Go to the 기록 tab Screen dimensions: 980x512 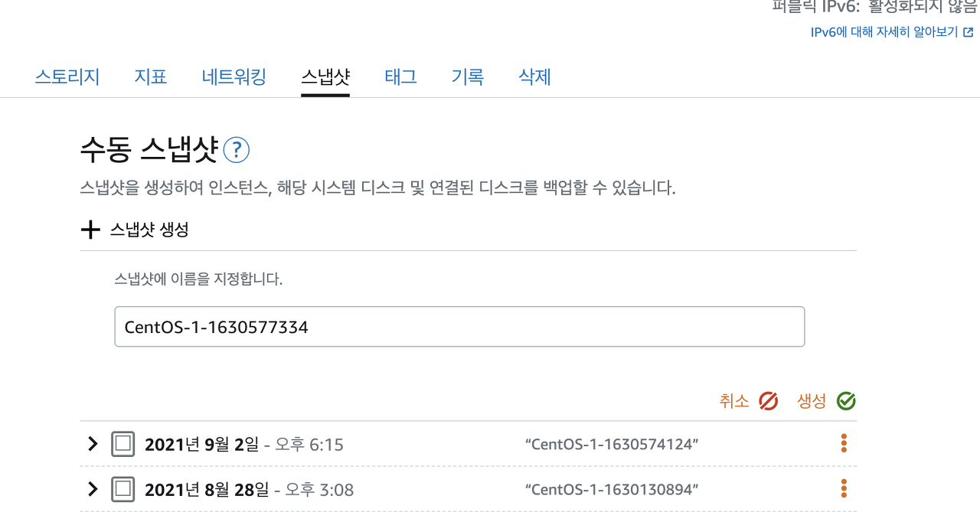(468, 77)
